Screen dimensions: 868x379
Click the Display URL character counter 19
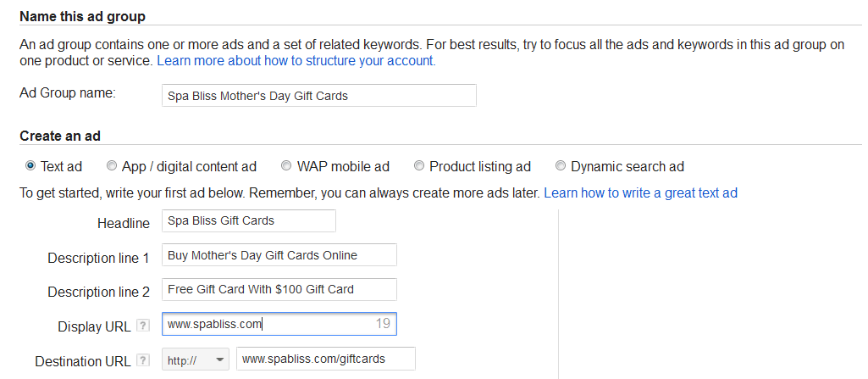point(383,324)
